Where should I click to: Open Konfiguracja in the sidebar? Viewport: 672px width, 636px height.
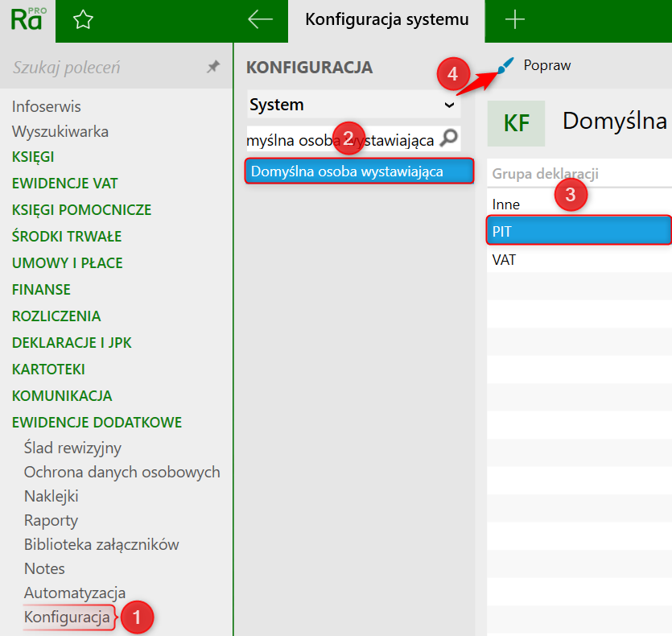pos(68,617)
